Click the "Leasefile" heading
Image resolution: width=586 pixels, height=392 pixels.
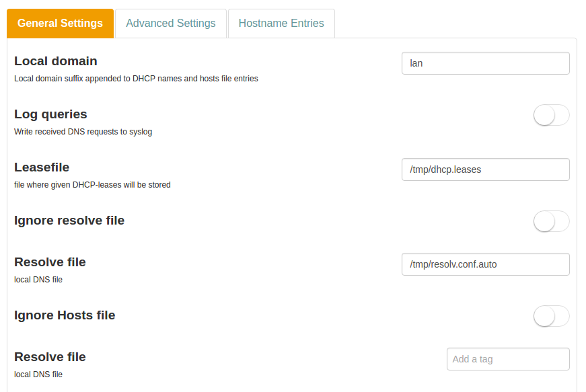42,167
